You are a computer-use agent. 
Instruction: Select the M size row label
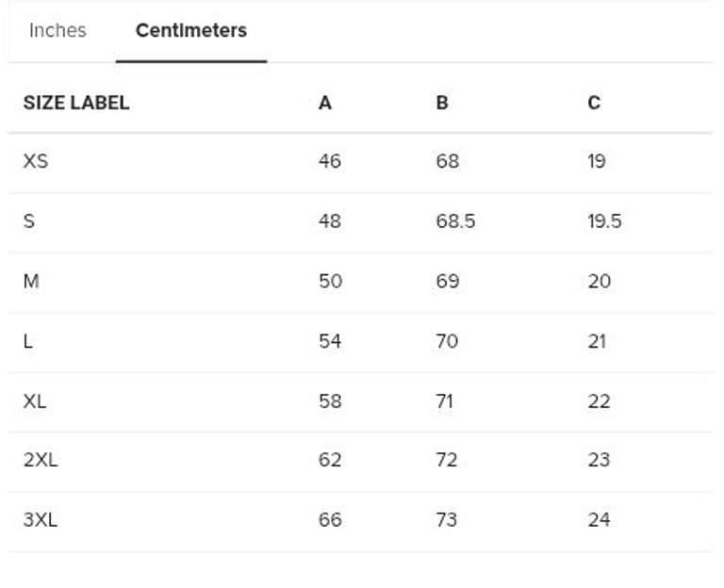point(31,281)
